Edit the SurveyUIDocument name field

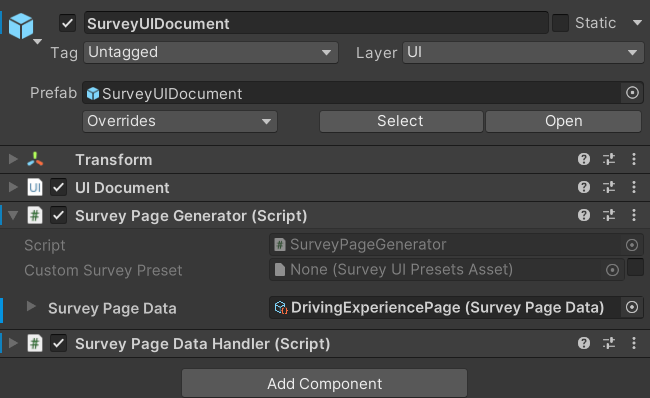[x=316, y=23]
